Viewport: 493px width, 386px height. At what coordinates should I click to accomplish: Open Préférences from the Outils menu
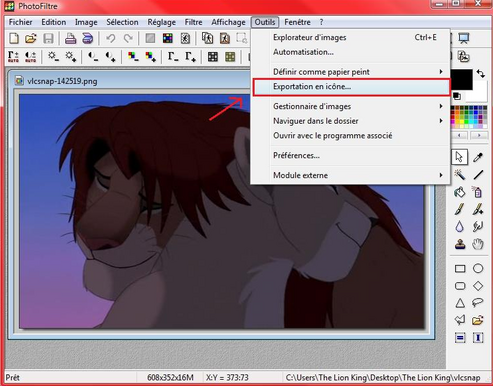click(351, 156)
